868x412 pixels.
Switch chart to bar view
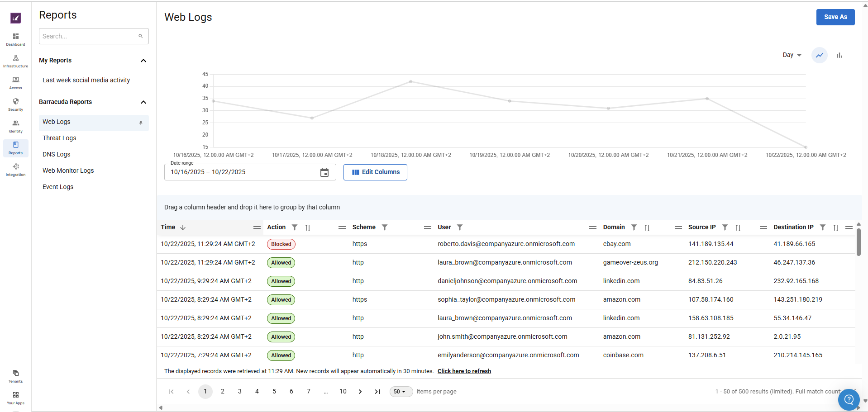pos(839,55)
